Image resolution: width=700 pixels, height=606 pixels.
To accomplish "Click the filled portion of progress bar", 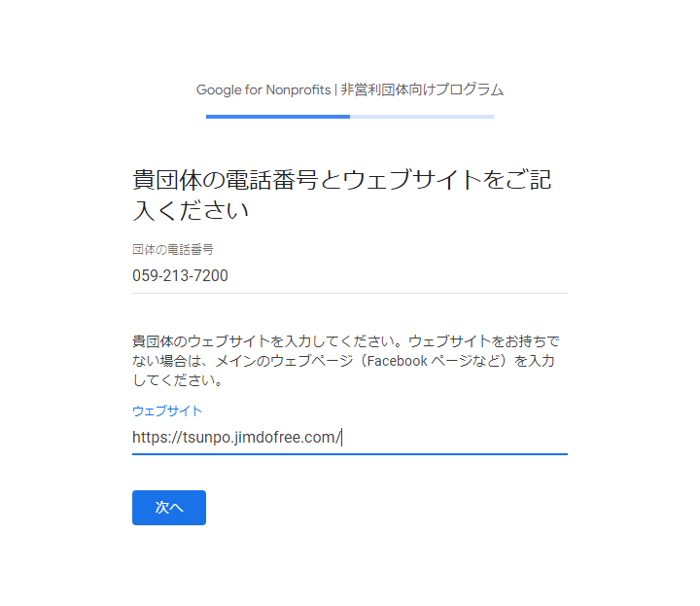I will coord(278,117).
